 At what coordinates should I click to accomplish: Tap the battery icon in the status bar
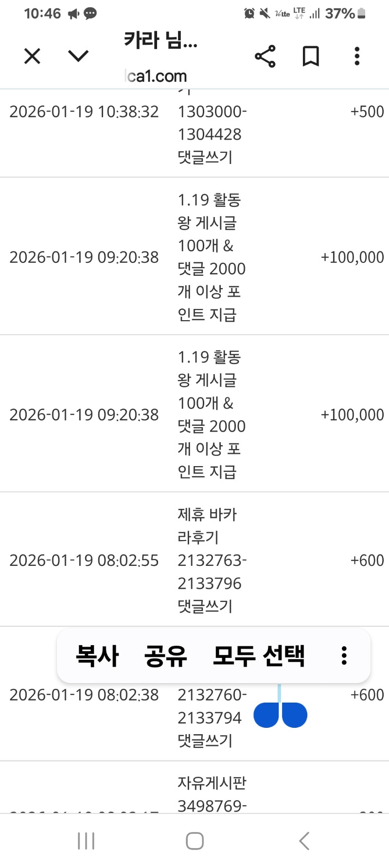(x=361, y=13)
